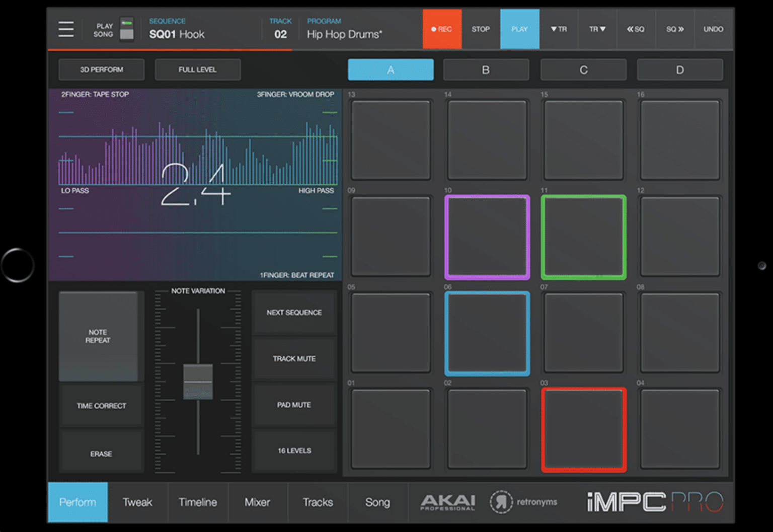Open previous track with TR down arrow

click(x=559, y=29)
